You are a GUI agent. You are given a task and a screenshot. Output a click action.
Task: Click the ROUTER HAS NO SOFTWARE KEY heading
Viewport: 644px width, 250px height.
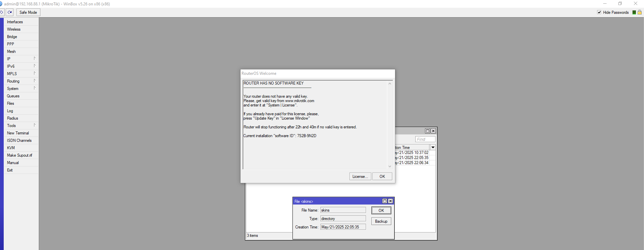pos(274,83)
